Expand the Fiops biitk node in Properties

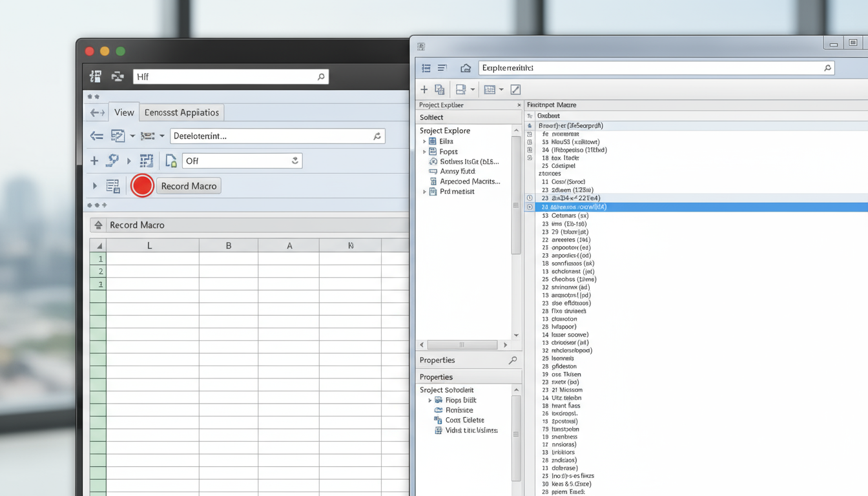tap(430, 400)
